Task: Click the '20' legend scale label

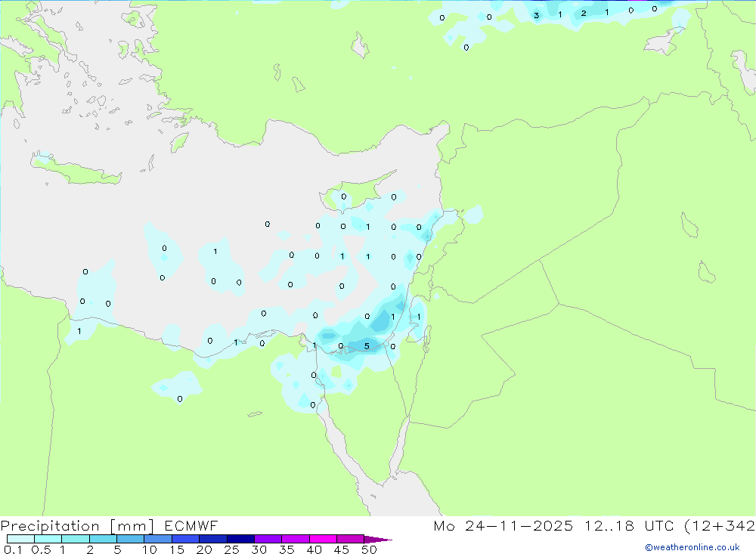Action: pyautogui.click(x=204, y=549)
